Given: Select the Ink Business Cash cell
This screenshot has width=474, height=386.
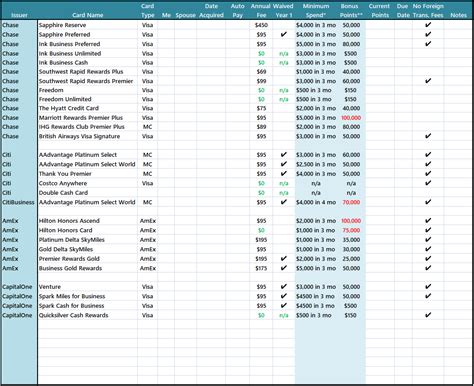Looking at the screenshot, I should coord(63,62).
